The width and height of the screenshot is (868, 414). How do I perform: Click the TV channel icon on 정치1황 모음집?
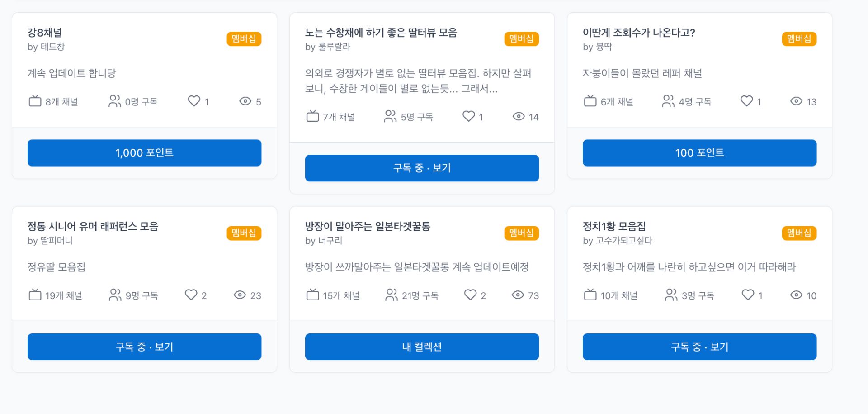(590, 295)
